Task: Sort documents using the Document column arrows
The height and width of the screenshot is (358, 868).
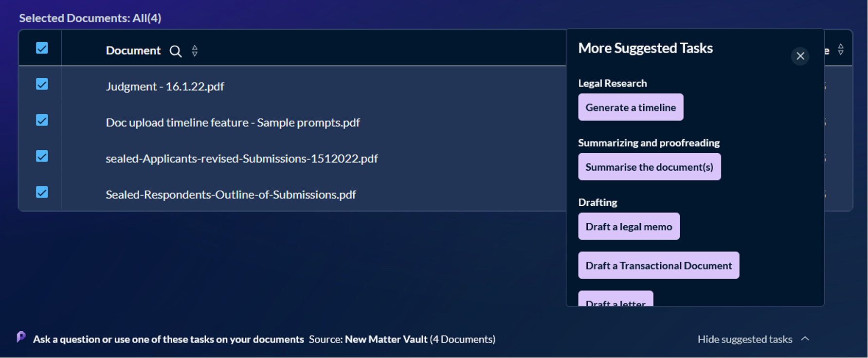Action: click(195, 51)
